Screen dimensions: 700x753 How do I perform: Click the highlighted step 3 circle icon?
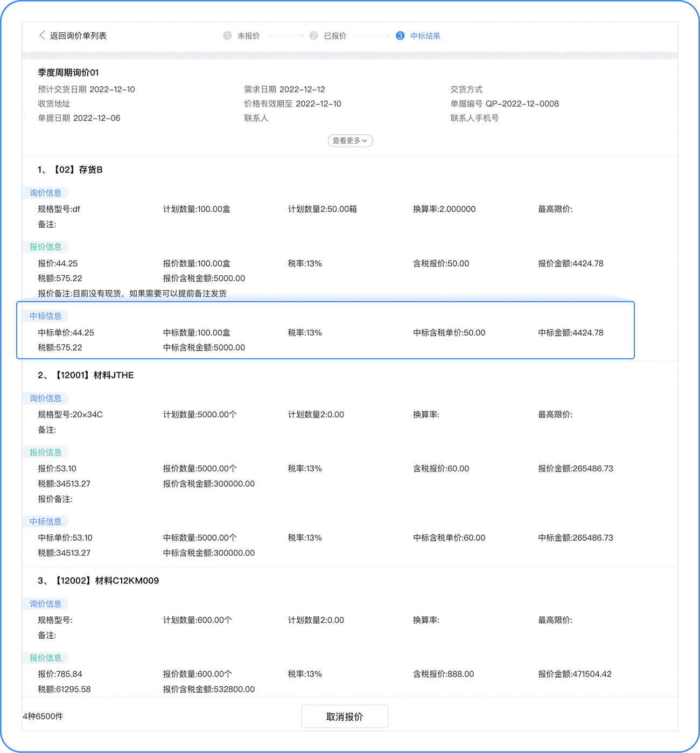click(x=400, y=36)
